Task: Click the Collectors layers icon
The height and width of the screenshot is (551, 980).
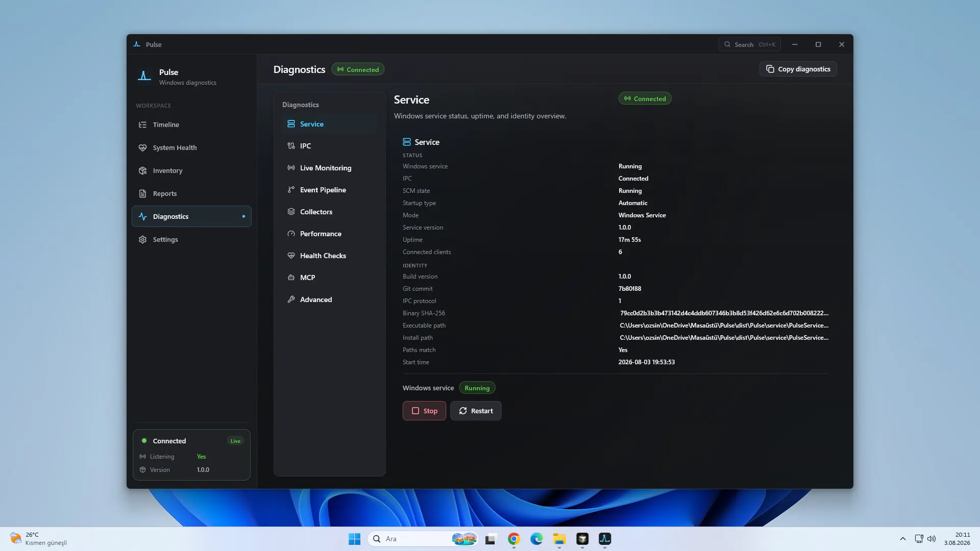Action: pyautogui.click(x=291, y=212)
